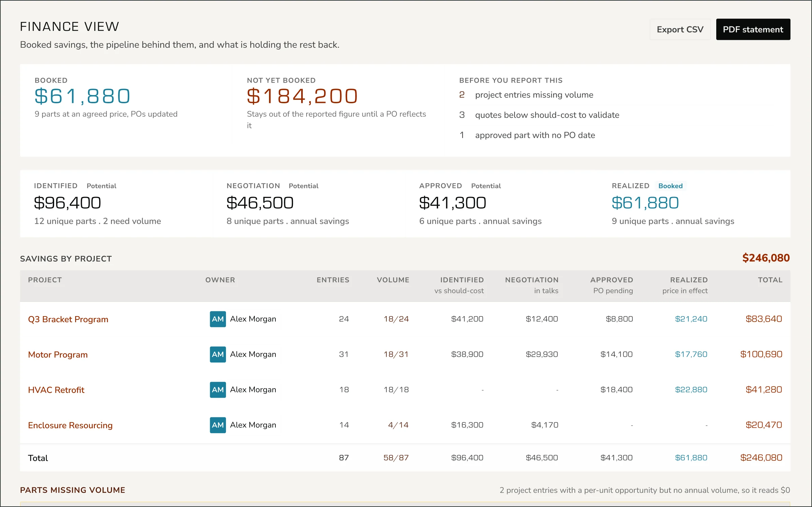Select the Identified $96,400 stage card
Screen dimensions: 812x507
pos(116,204)
